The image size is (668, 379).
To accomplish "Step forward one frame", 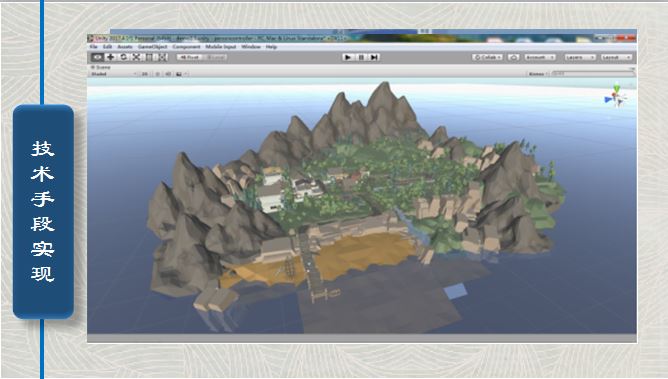I will point(374,57).
